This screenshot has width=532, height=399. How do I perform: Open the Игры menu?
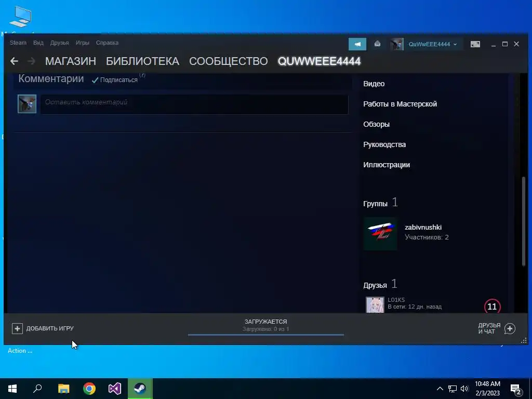[83, 43]
